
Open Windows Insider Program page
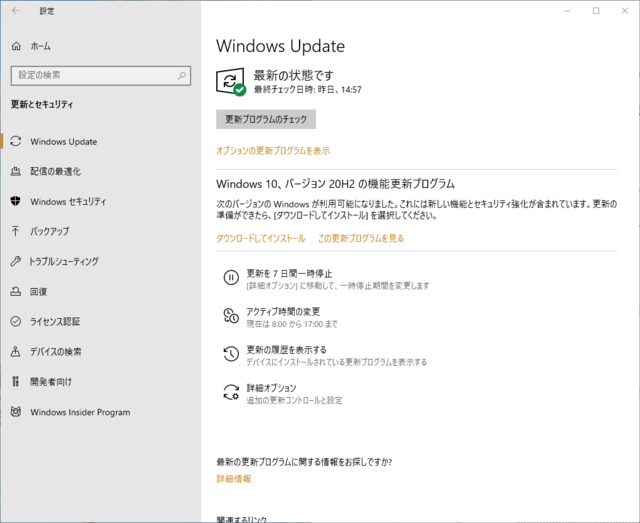click(100, 412)
